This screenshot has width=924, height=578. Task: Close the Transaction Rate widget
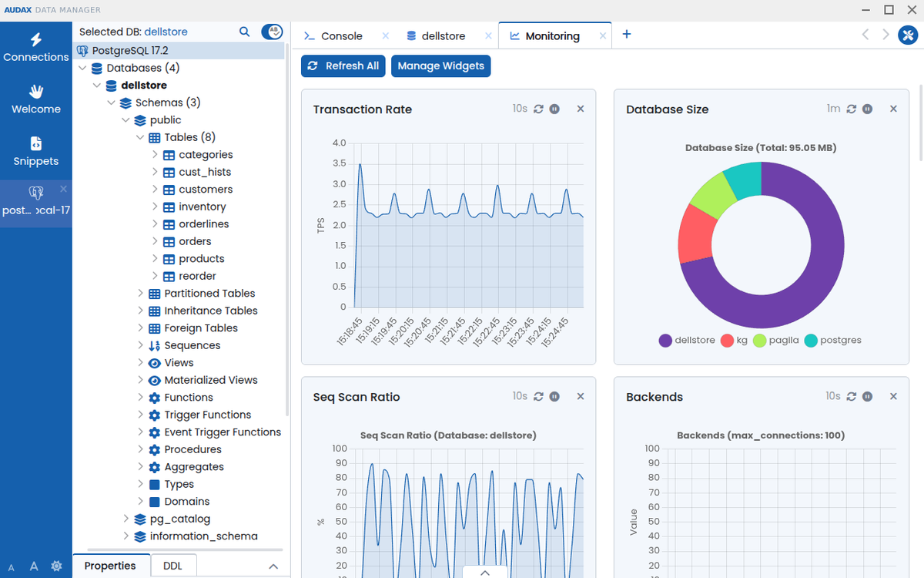[581, 109]
